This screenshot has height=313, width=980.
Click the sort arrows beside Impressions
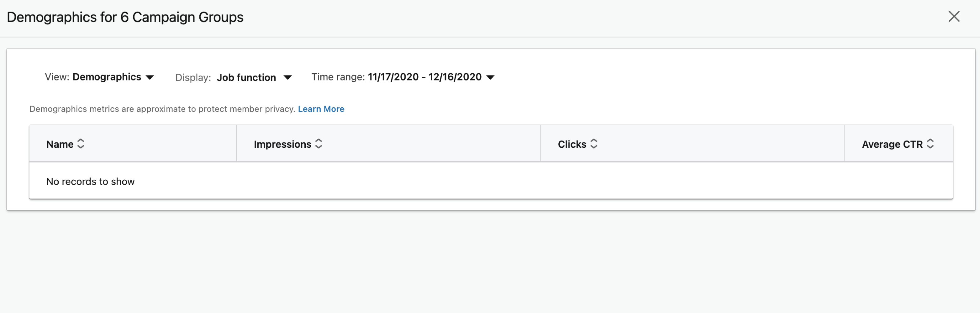pyautogui.click(x=319, y=144)
